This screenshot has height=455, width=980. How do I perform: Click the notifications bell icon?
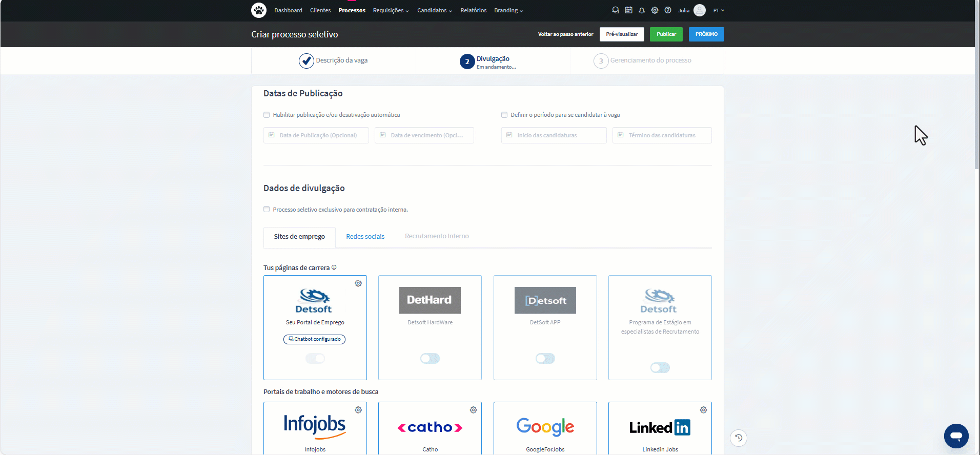pos(641,10)
